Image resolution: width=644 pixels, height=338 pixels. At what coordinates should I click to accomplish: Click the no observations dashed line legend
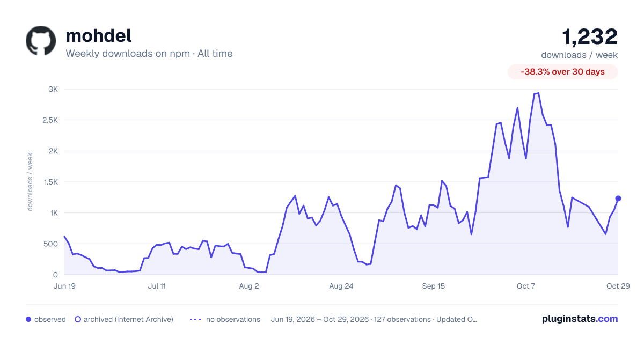(x=195, y=319)
